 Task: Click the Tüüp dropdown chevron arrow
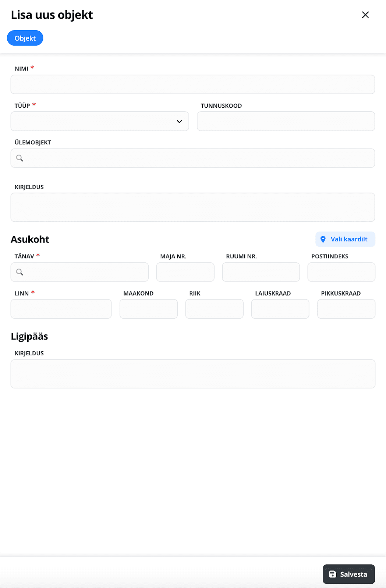click(179, 122)
